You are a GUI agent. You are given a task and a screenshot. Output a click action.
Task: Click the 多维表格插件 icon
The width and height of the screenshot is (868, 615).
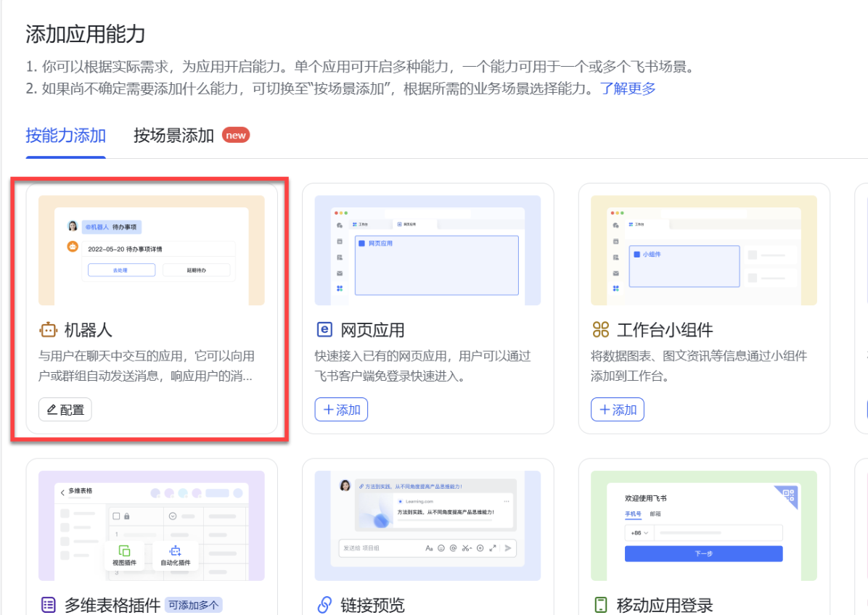pyautogui.click(x=48, y=605)
